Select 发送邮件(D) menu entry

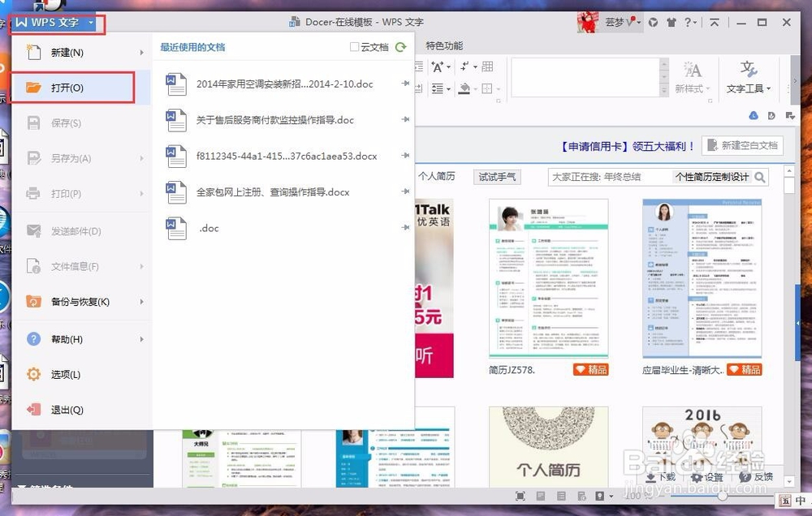point(80,231)
